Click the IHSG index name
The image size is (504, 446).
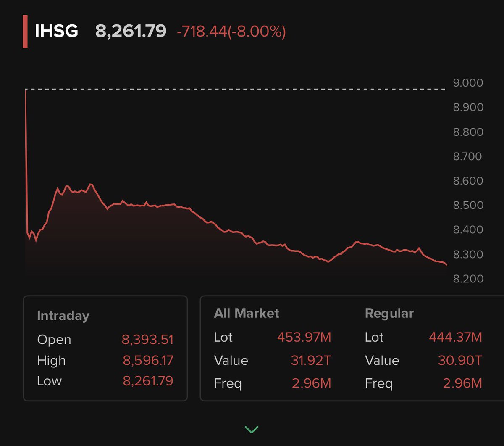pyautogui.click(x=57, y=31)
